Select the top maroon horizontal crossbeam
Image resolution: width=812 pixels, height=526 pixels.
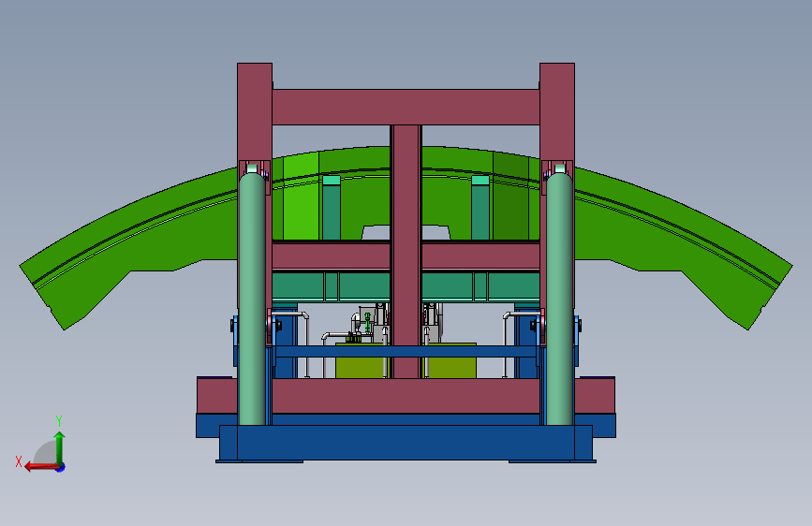[406, 108]
